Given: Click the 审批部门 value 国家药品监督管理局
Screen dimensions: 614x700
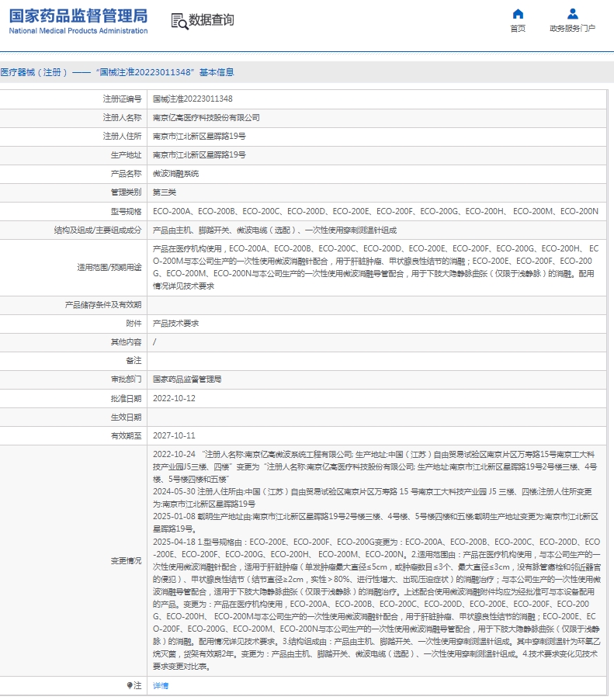Looking at the screenshot, I should pyautogui.click(x=187, y=379).
